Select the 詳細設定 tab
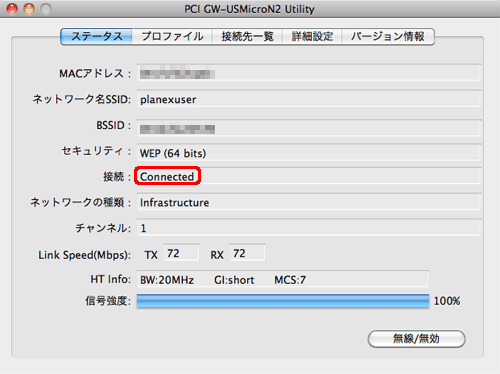 (x=312, y=36)
